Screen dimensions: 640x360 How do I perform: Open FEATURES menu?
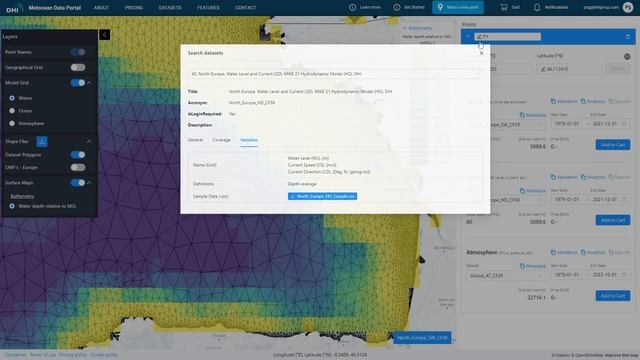(x=208, y=8)
